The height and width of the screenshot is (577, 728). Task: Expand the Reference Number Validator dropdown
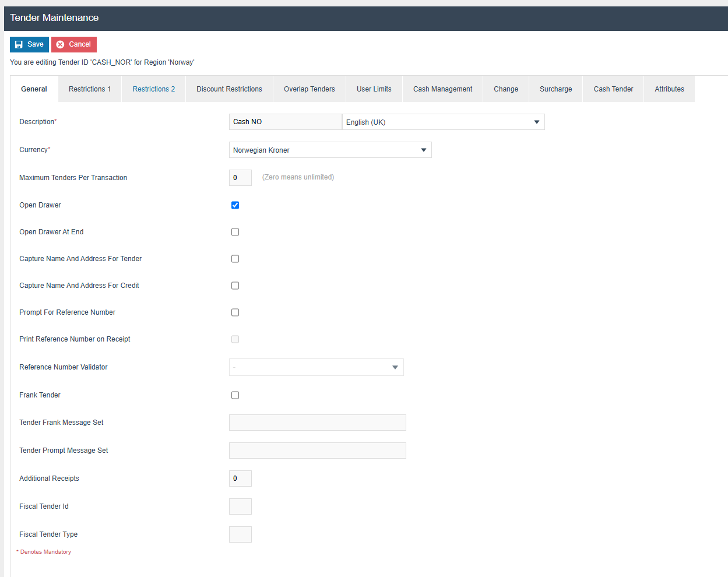(316, 367)
